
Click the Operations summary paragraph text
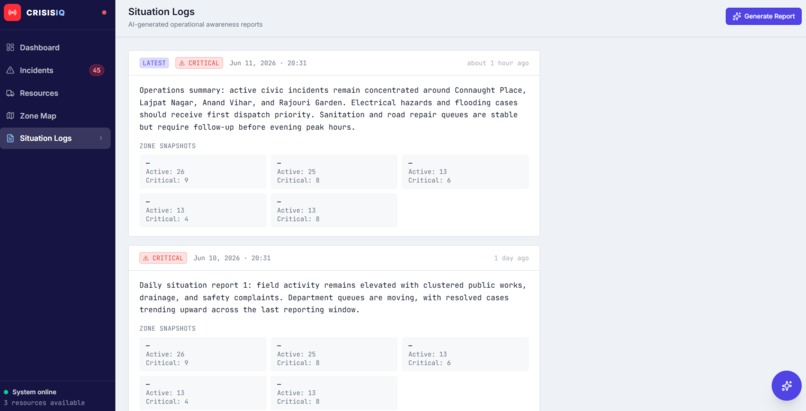coord(333,108)
